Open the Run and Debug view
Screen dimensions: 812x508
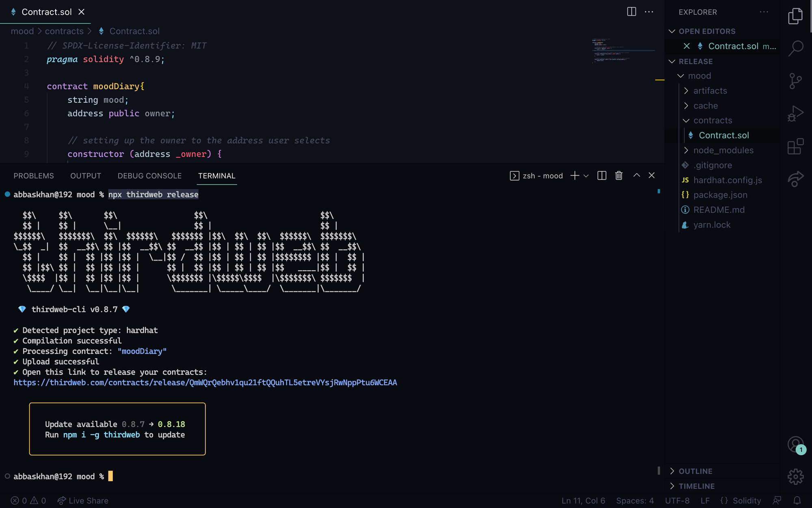tap(795, 114)
